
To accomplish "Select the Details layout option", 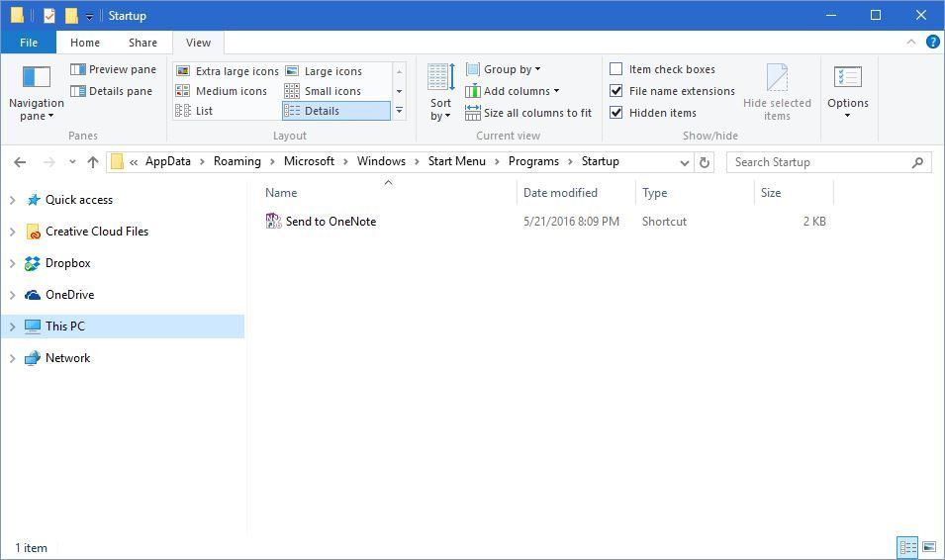I will [x=336, y=111].
